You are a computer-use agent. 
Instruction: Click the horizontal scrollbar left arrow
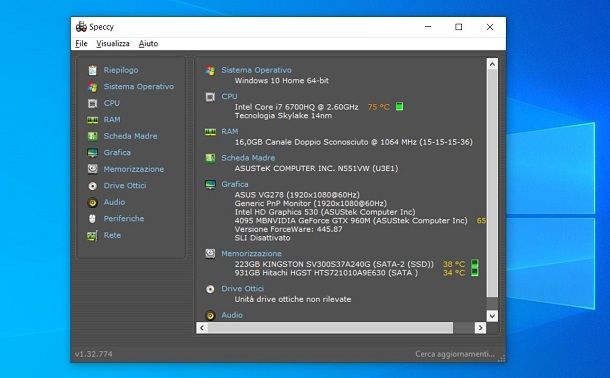point(202,328)
